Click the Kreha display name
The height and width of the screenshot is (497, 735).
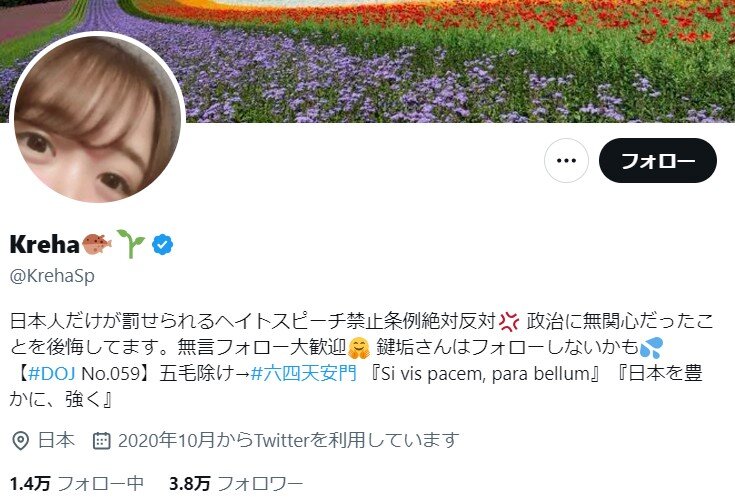tap(45, 244)
